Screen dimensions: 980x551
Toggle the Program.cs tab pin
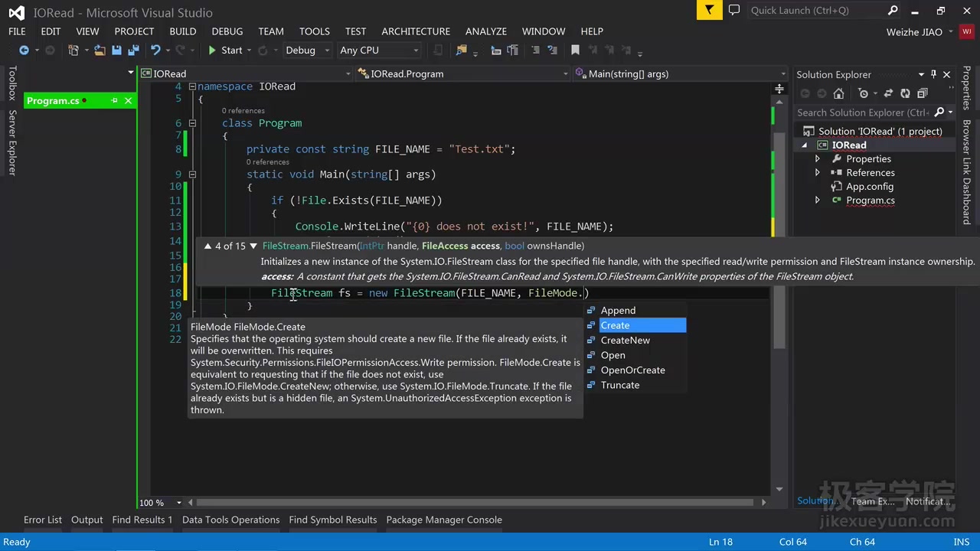pos(114,101)
